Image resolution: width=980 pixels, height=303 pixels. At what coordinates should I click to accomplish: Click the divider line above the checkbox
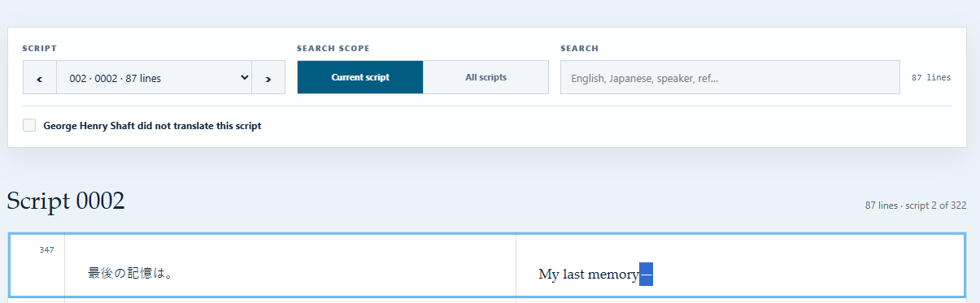[x=486, y=106]
